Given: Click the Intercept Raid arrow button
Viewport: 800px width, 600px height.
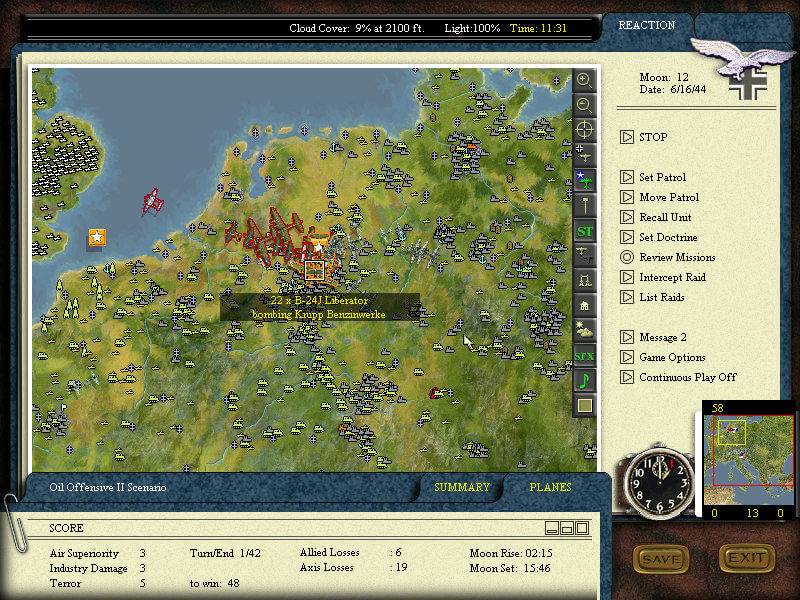Looking at the screenshot, I should pos(627,277).
